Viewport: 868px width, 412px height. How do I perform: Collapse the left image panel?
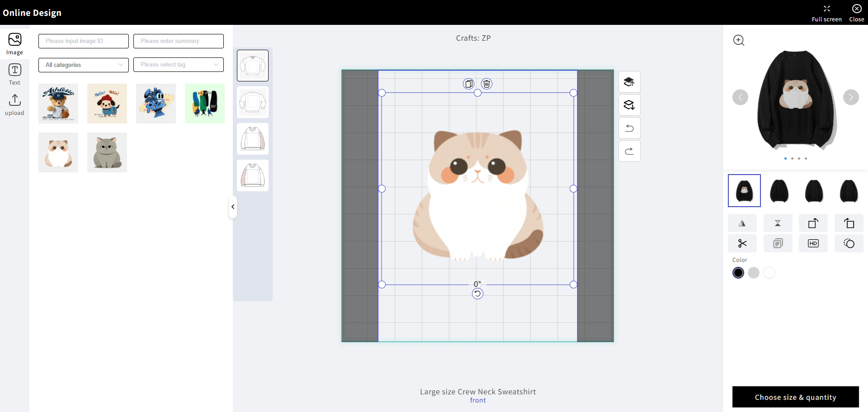coord(233,207)
